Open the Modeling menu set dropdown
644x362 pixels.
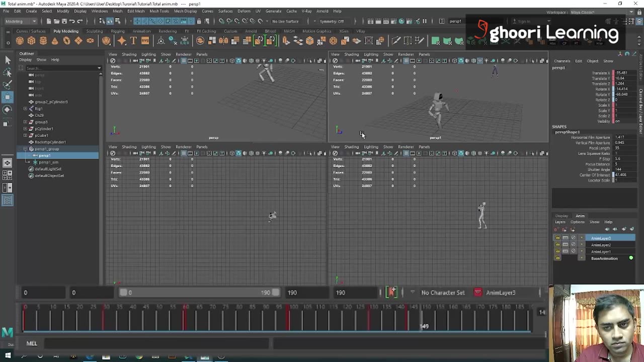coord(21,21)
